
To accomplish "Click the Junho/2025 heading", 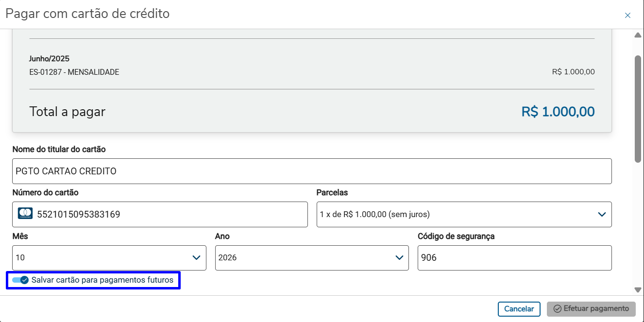I will pos(50,59).
